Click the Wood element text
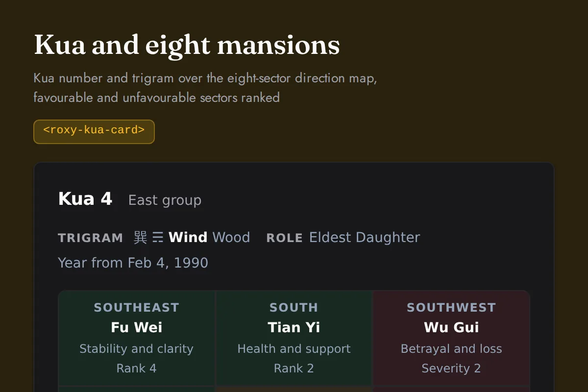 231,238
